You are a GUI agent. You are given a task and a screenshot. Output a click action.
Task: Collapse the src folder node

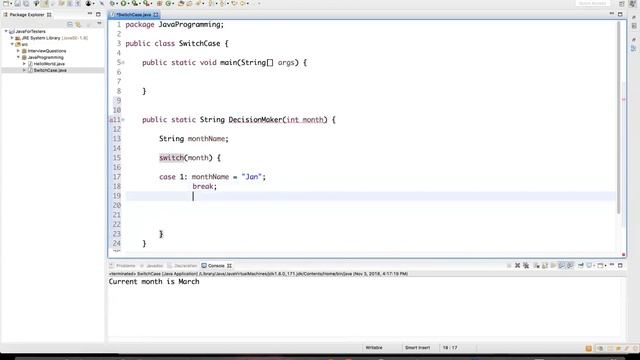tap(12, 44)
